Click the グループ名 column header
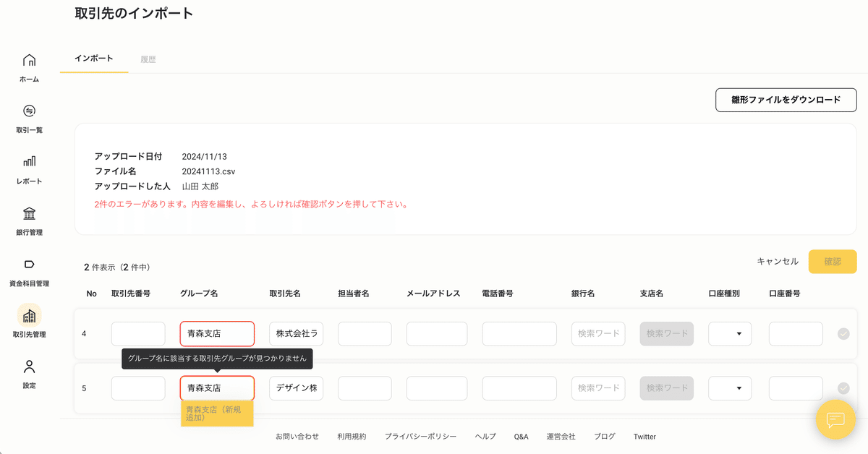This screenshot has width=868, height=454. [x=199, y=294]
